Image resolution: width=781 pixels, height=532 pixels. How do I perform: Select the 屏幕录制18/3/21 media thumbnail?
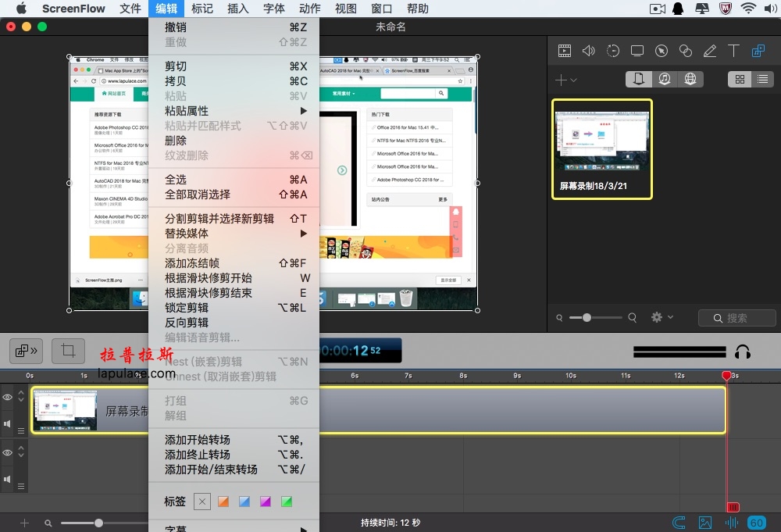[x=601, y=149]
